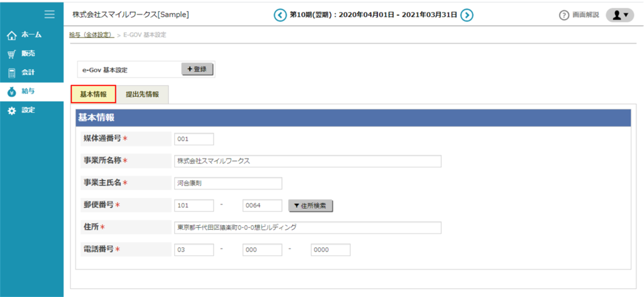
Task: Click the postal code field containing 0064
Action: (x=262, y=206)
